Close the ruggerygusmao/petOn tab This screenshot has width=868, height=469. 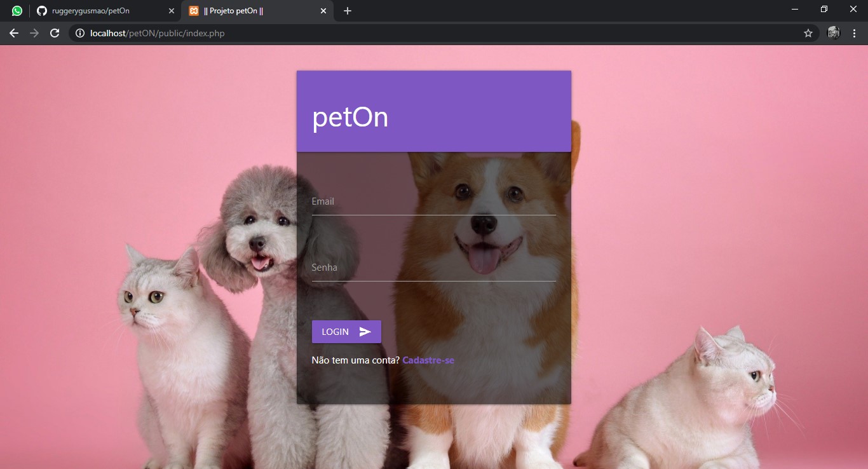coord(171,11)
